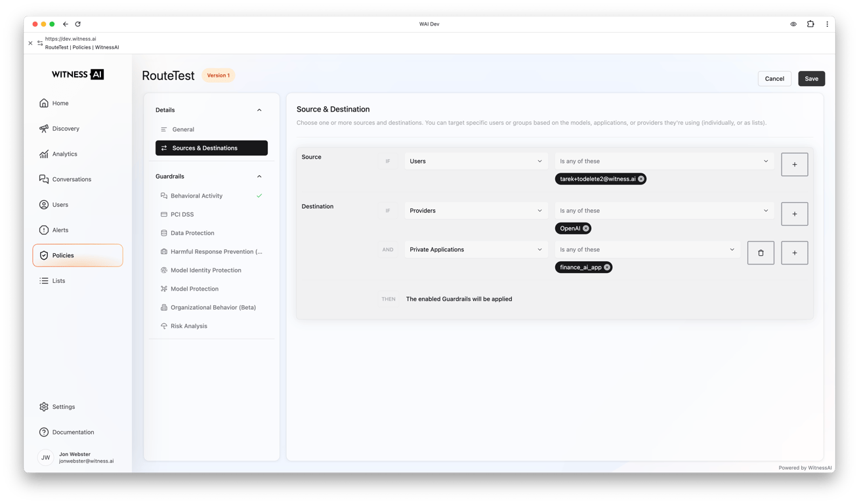Open the Source Users dropdown

pos(476,161)
